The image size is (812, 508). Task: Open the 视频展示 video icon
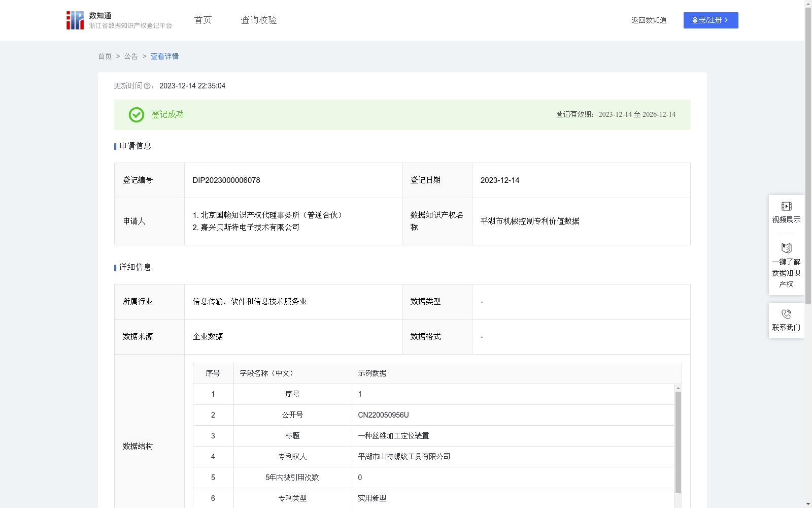[x=786, y=206]
